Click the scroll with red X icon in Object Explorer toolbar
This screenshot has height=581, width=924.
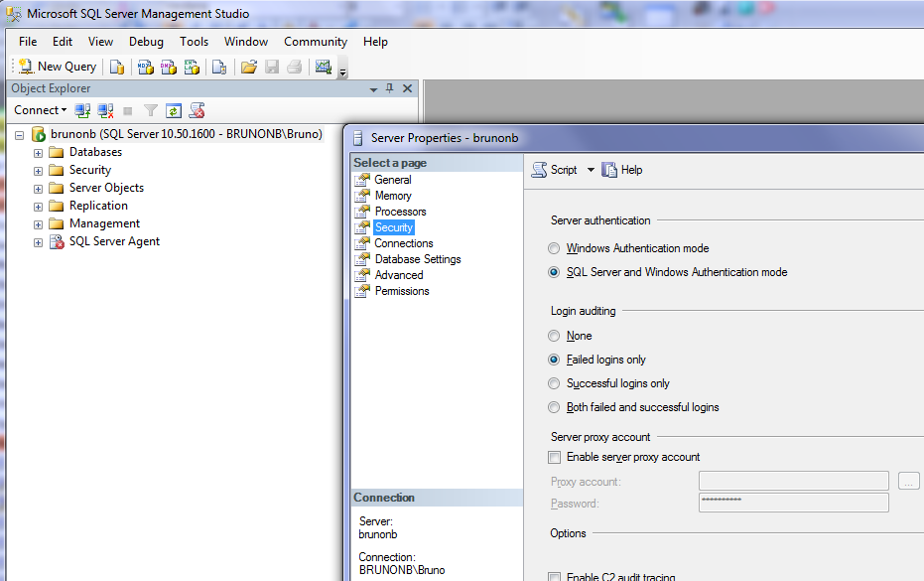click(x=197, y=110)
